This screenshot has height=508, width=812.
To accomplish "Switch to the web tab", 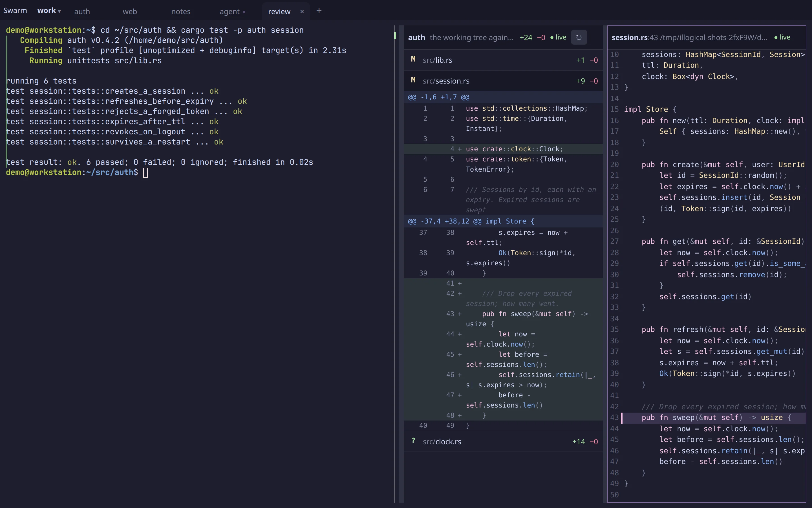I will (x=130, y=11).
